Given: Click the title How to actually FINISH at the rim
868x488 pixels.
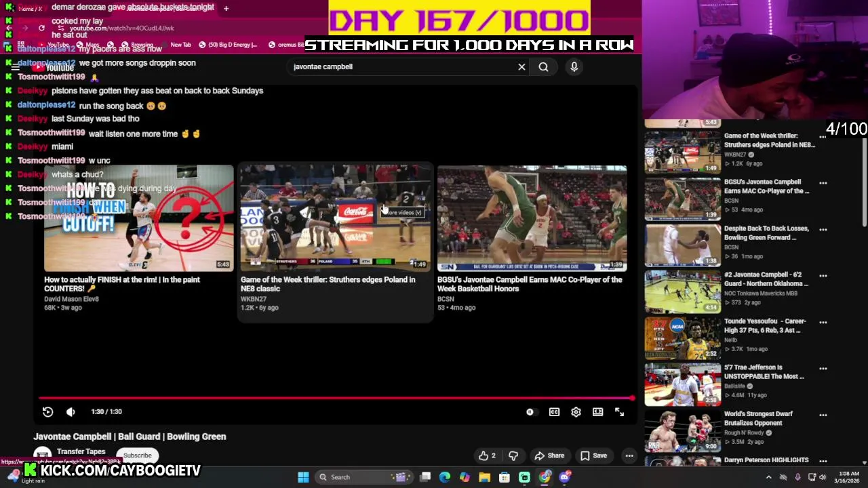Looking at the screenshot, I should point(122,284).
